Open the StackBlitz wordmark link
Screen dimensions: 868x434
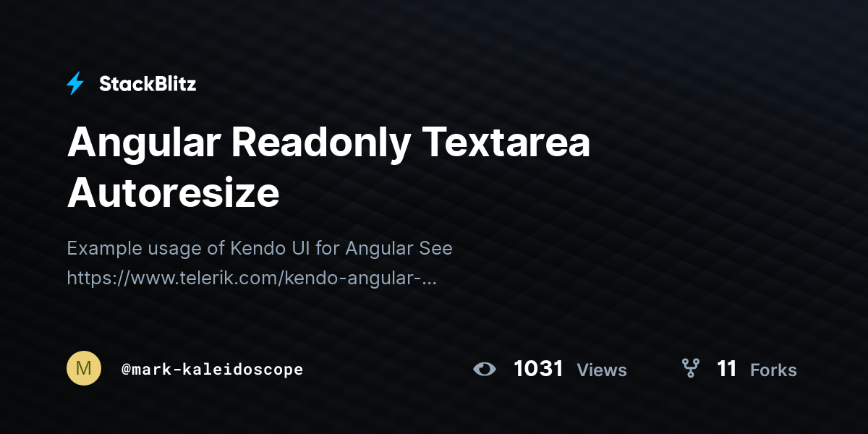pyautogui.click(x=148, y=84)
